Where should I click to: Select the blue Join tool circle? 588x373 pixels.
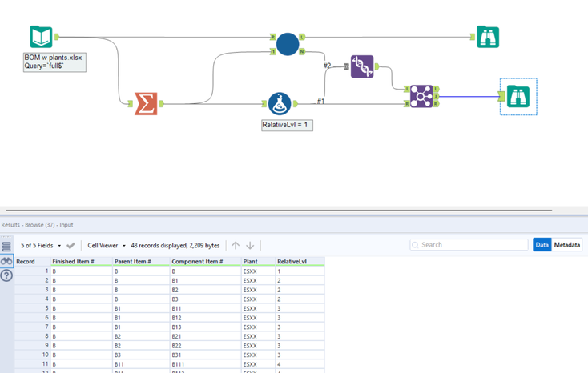tap(288, 44)
